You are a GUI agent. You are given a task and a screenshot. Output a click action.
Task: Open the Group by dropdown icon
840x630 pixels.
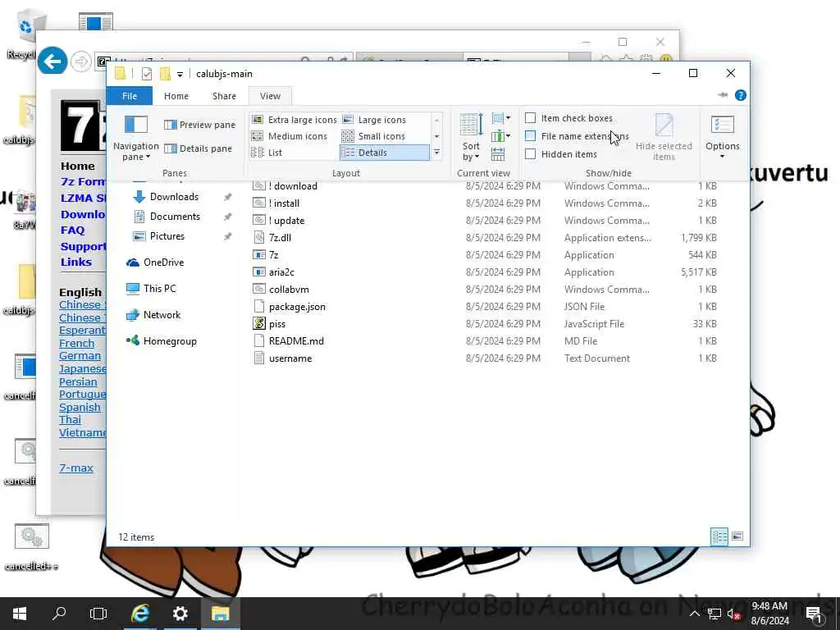(500, 118)
